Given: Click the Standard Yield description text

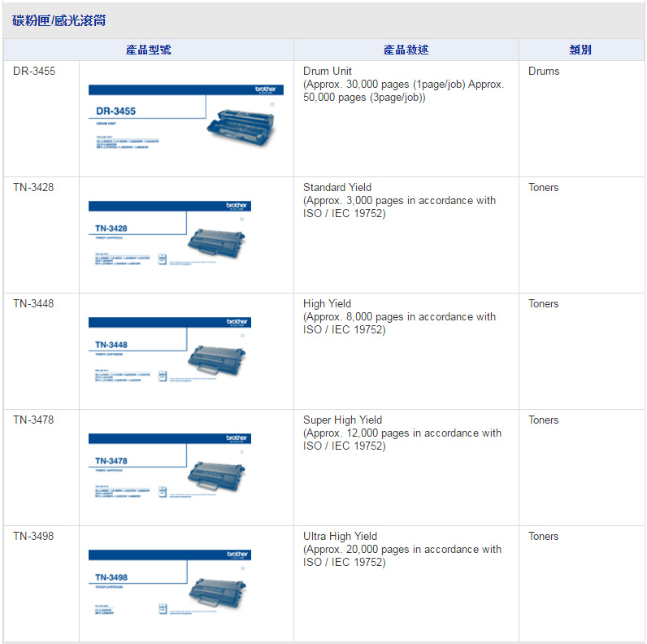Looking at the screenshot, I should pyautogui.click(x=399, y=201).
